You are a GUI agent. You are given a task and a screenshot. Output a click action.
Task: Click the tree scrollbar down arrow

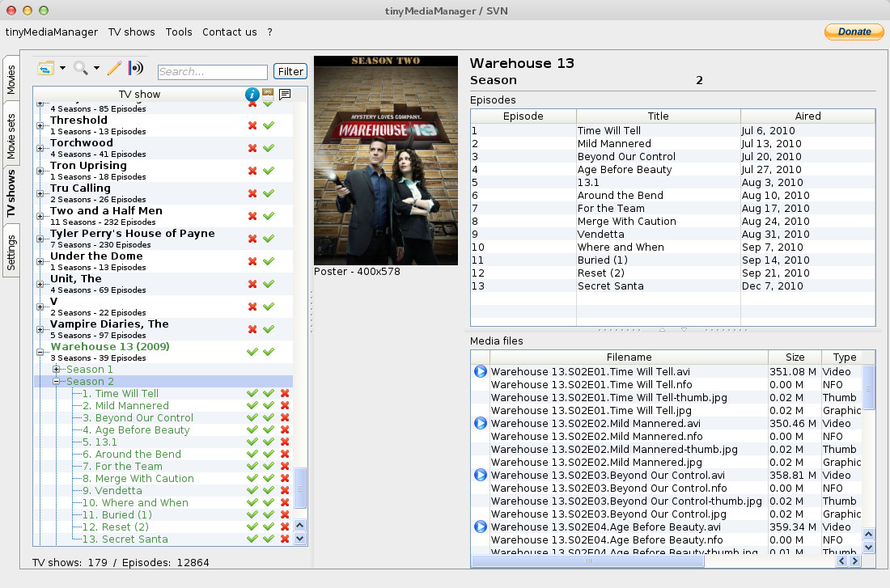pos(300,539)
